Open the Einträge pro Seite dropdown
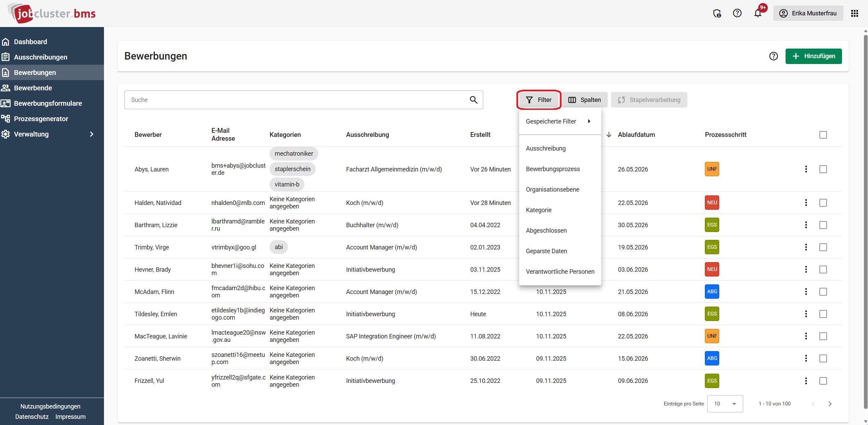Viewport: 868px width, 425px height. pyautogui.click(x=725, y=403)
